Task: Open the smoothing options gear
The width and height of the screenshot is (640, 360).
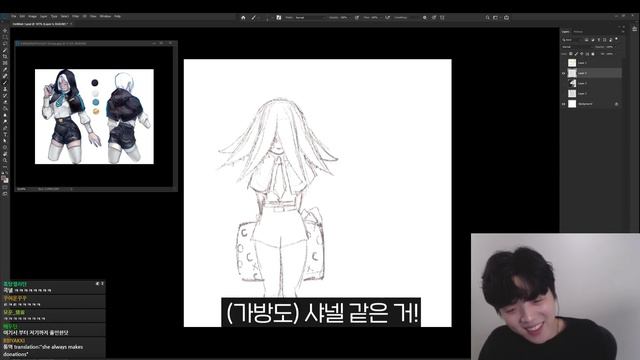Action: click(x=424, y=18)
